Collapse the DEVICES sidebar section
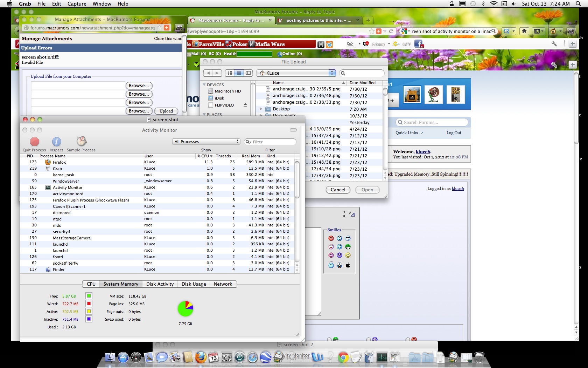588x368 pixels. (x=204, y=85)
